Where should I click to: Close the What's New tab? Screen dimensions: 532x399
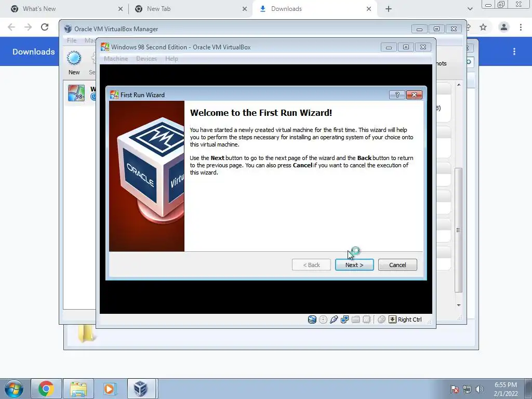tap(121, 9)
